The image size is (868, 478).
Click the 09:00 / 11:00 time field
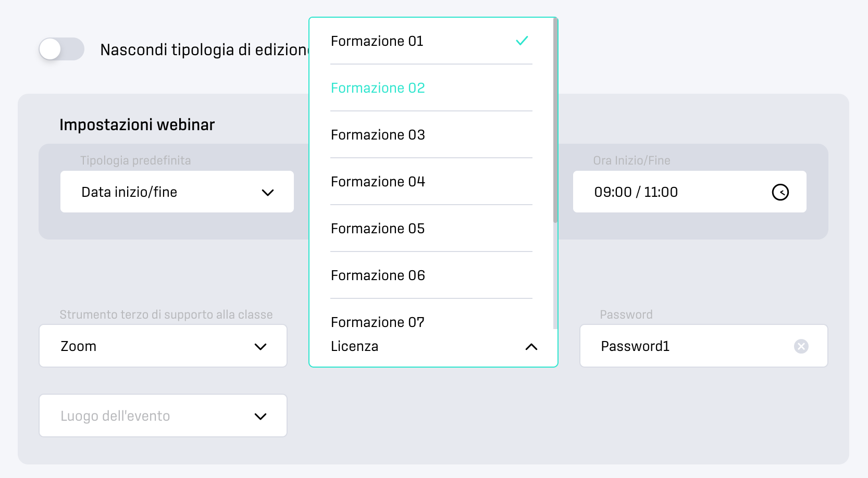click(689, 192)
